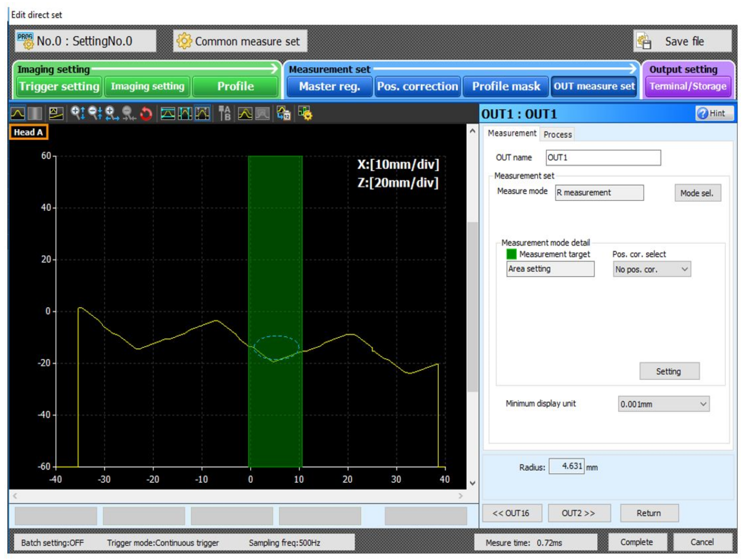Screen dimensions: 746x560
Task: Open the Profile mask tab
Action: point(505,86)
